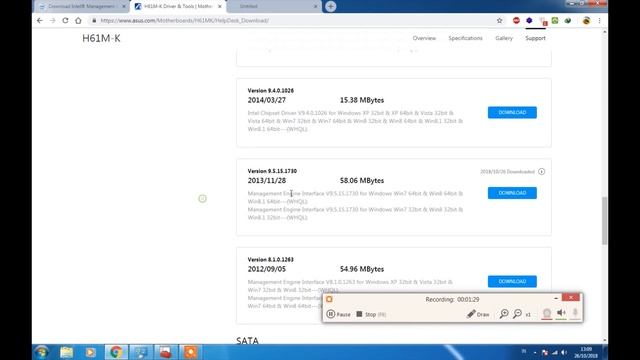
Task: Select the 54.96 MBytes size text
Action: pyautogui.click(x=362, y=269)
